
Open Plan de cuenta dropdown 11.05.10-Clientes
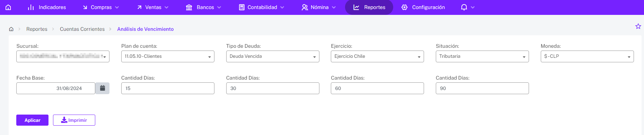pyautogui.click(x=168, y=56)
